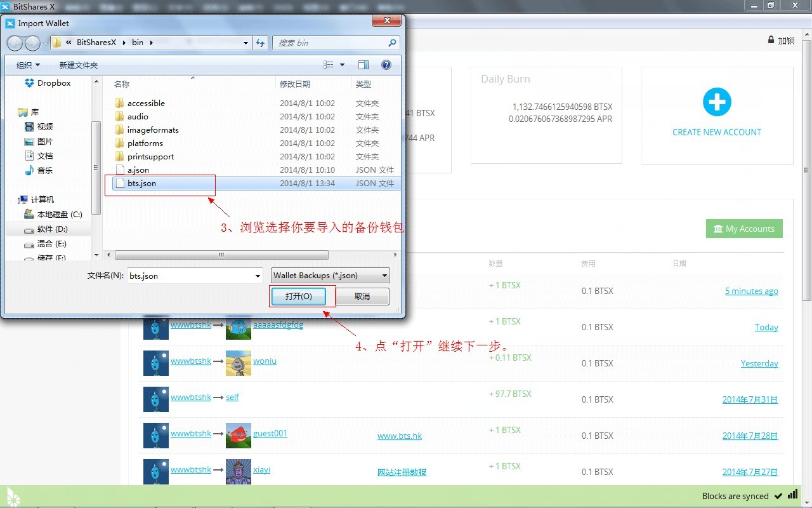Click the BitSharesX breadcrumb in address bar

point(96,43)
